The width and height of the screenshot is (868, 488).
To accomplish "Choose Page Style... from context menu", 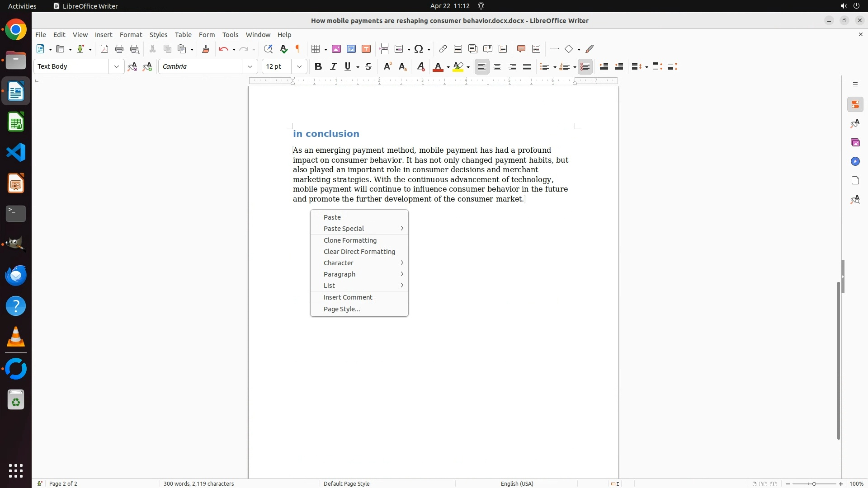I will coord(342,309).
